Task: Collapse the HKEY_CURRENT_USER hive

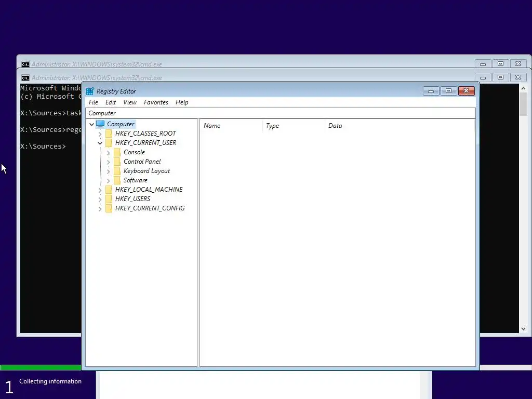Action: click(100, 143)
